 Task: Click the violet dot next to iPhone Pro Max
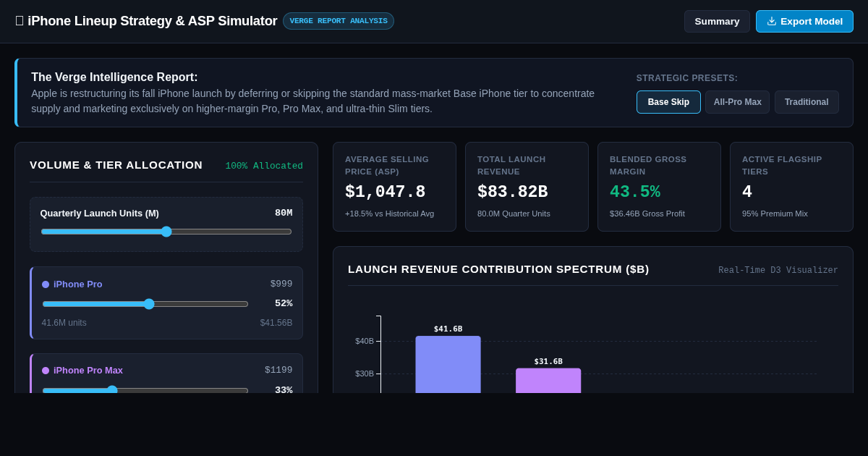coord(46,371)
